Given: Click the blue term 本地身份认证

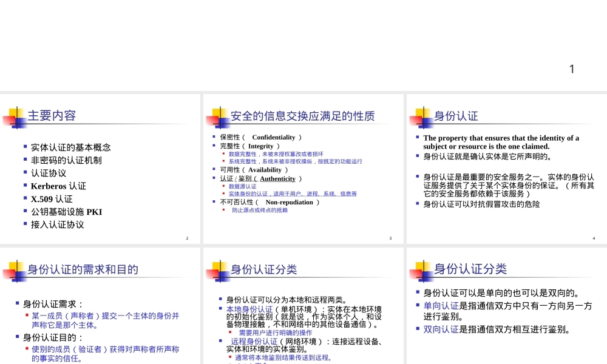Looking at the screenshot, I should click(x=249, y=309).
